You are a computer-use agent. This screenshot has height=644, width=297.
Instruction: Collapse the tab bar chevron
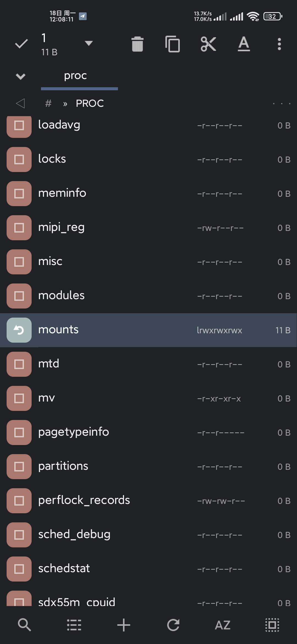(20, 77)
